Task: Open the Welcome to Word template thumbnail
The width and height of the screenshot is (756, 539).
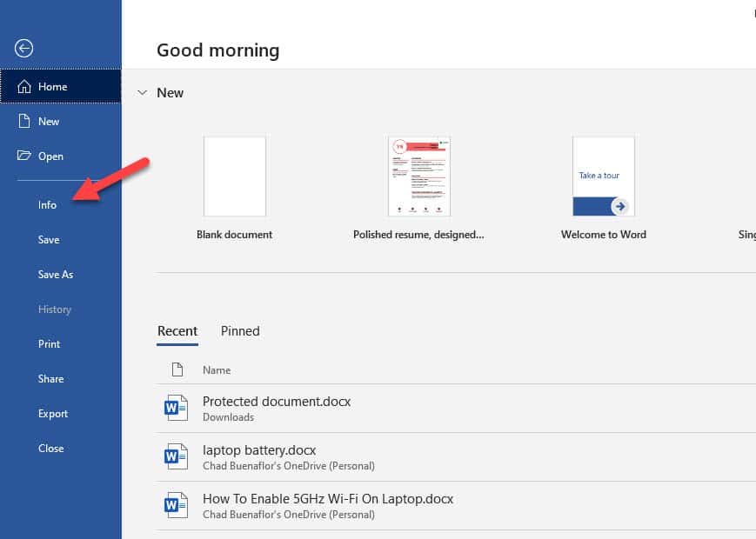Action: click(604, 176)
